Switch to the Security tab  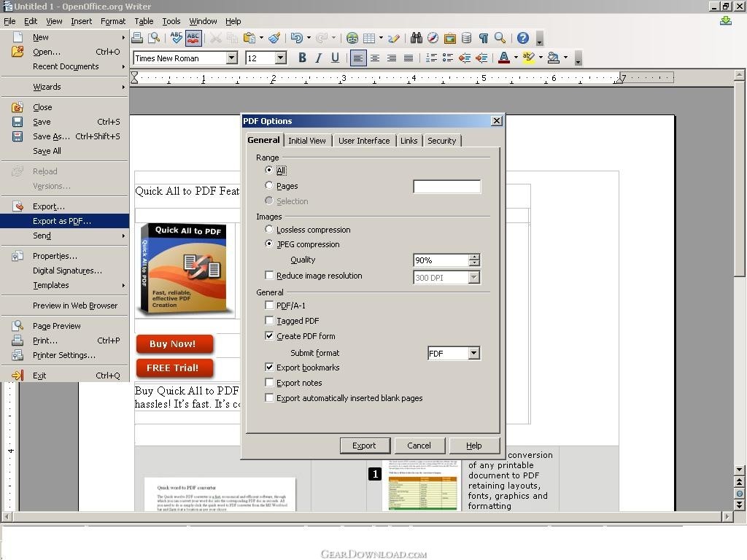pos(441,141)
